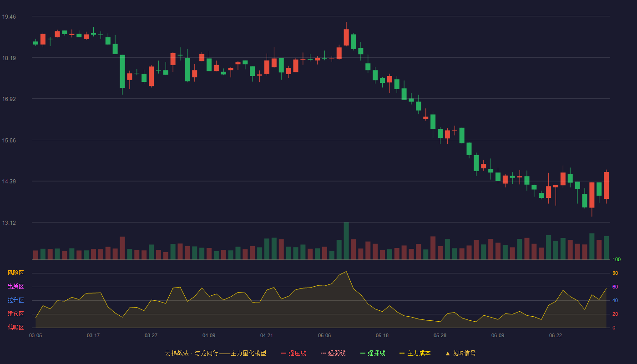This screenshot has width=637, height=364.
Task: Click the highest red candlestick near 19.46
Action: point(346,37)
